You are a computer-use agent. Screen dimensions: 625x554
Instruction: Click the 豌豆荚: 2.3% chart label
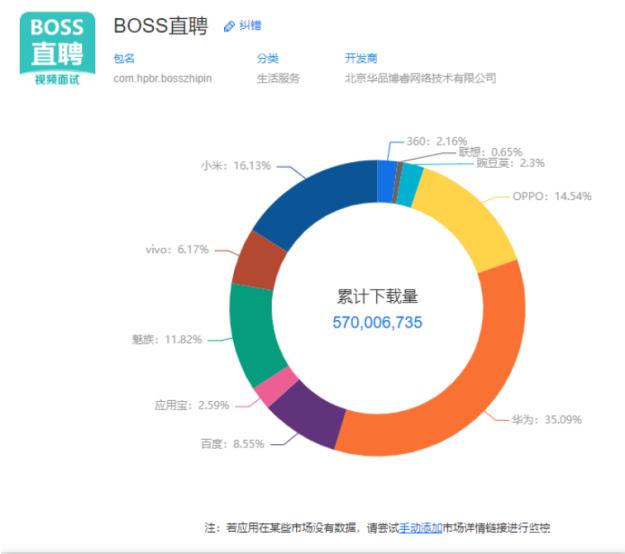(x=511, y=163)
